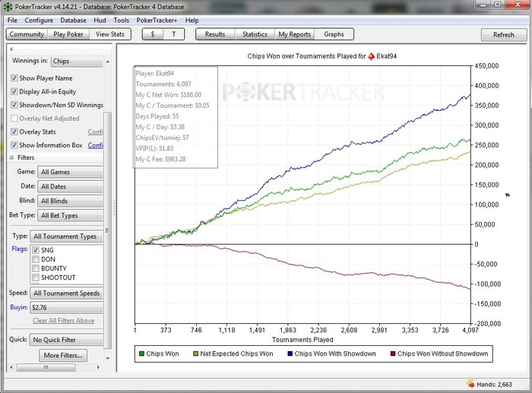The width and height of the screenshot is (532, 393).
Task: Open the Configure menu
Action: (x=39, y=21)
